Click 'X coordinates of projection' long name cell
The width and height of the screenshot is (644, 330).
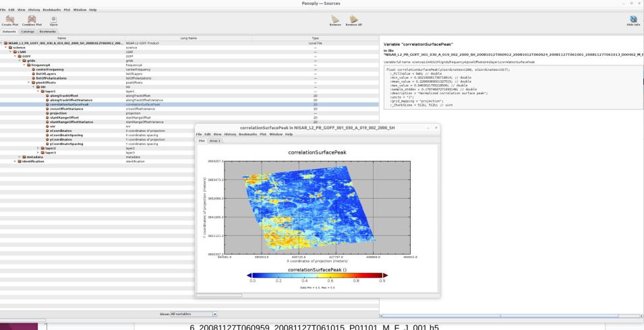click(145, 131)
